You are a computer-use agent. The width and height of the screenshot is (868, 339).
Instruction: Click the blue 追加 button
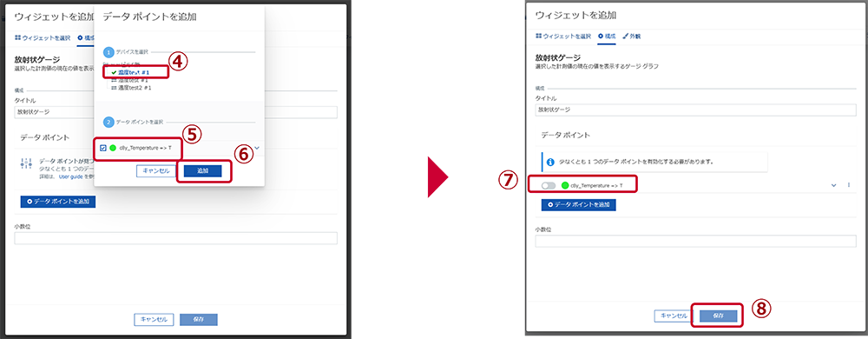pos(202,170)
